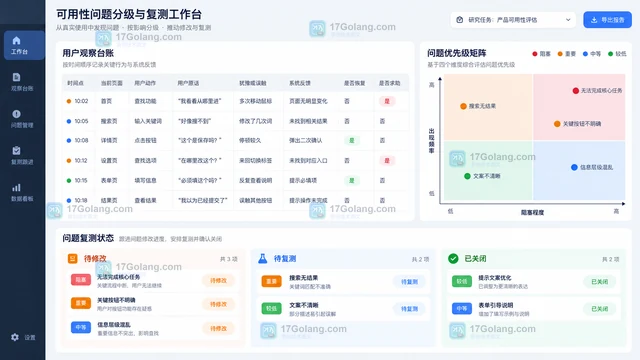This screenshot has height=360, width=640.
Task: Click the quote "好像搜不到" in the table
Action: coord(195,121)
